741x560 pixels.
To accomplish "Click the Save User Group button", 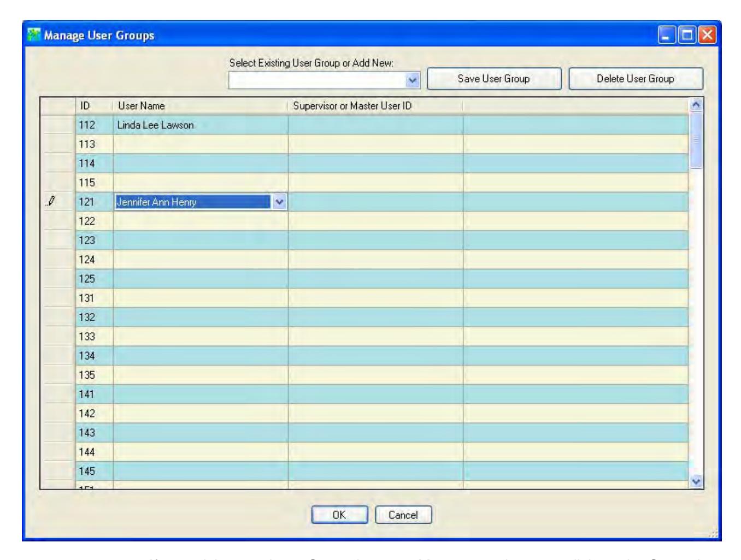I will click(x=493, y=79).
